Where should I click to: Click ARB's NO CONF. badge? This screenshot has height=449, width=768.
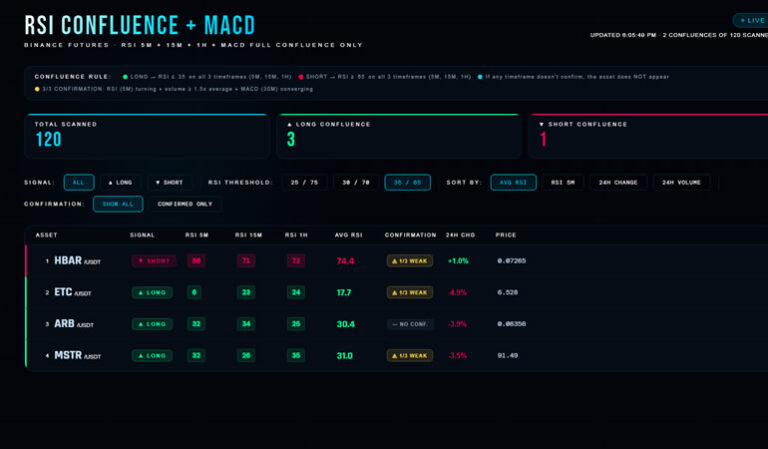[410, 324]
